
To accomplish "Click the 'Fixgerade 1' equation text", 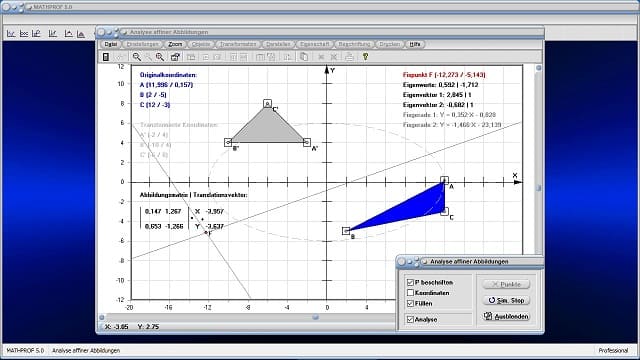I will pos(449,115).
